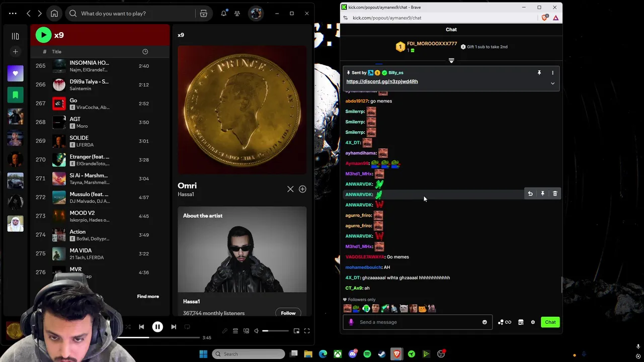Close Omri now playing panel
The image size is (644, 362).
290,189
